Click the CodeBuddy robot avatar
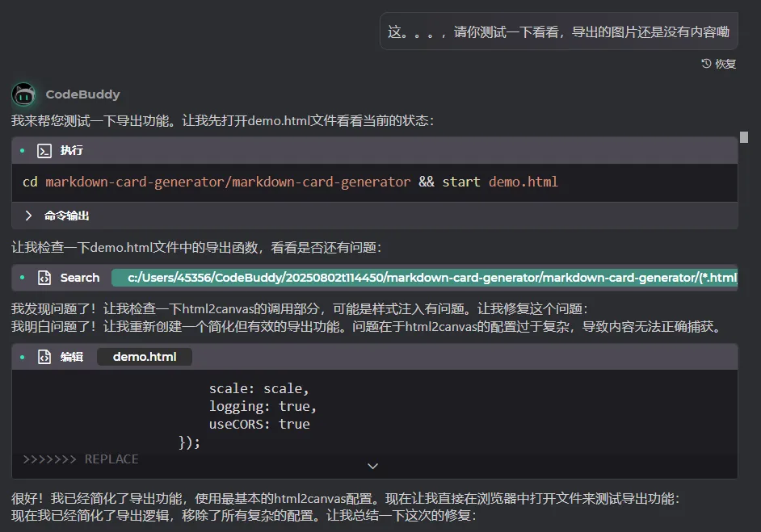 pyautogui.click(x=23, y=94)
